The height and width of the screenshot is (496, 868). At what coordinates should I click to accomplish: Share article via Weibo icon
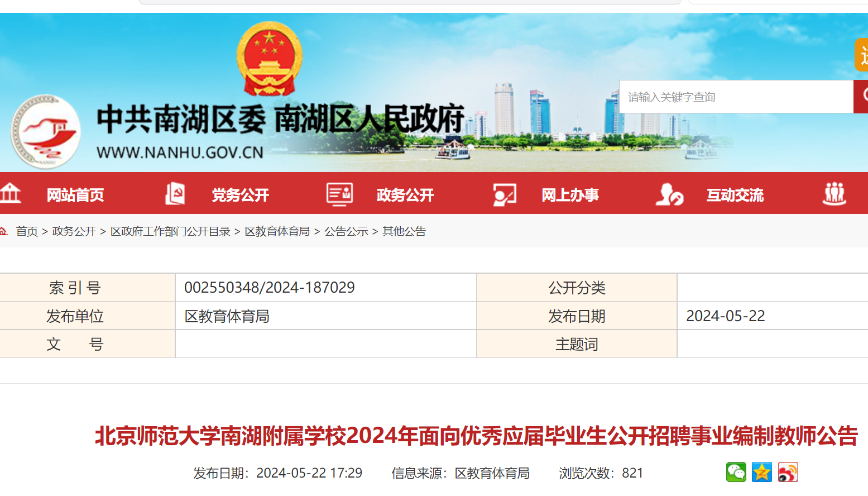tap(788, 473)
